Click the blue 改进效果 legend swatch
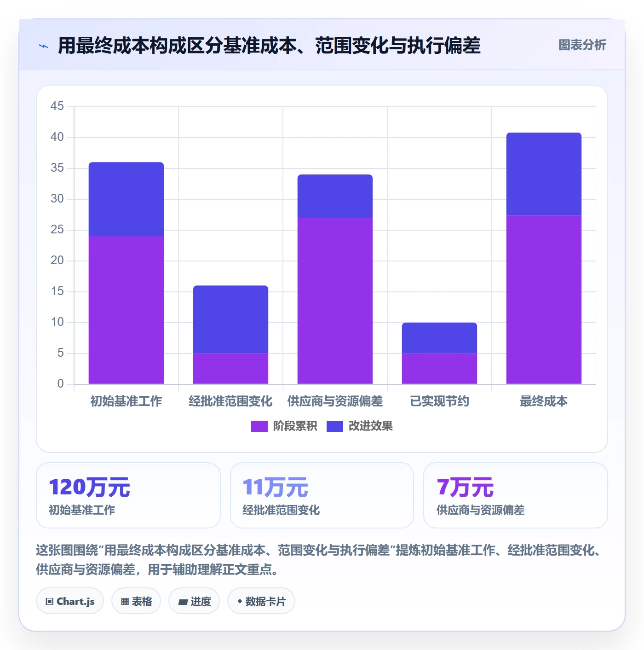 (335, 426)
